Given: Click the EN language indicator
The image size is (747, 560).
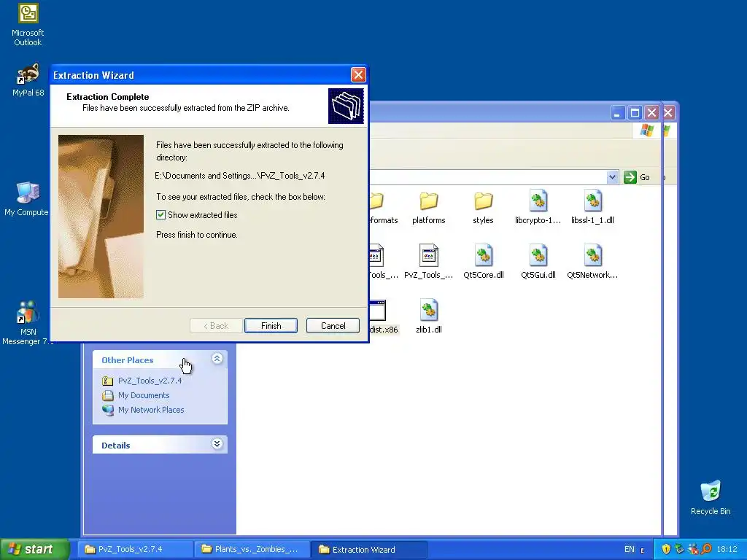Looking at the screenshot, I should point(629,549).
